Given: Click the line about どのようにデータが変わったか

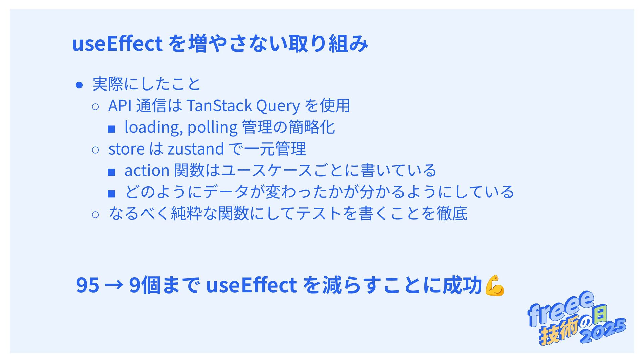Looking at the screenshot, I should [x=319, y=192].
